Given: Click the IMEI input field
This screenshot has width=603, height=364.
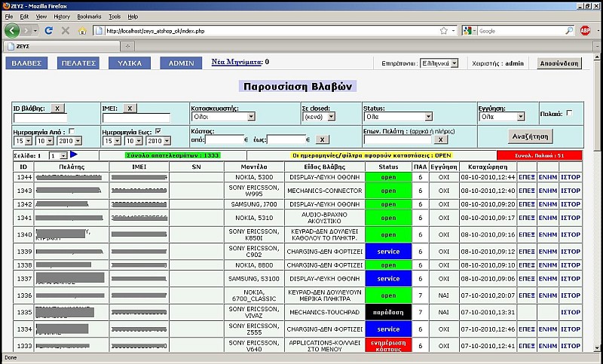Looking at the screenshot, I should tap(136, 118).
